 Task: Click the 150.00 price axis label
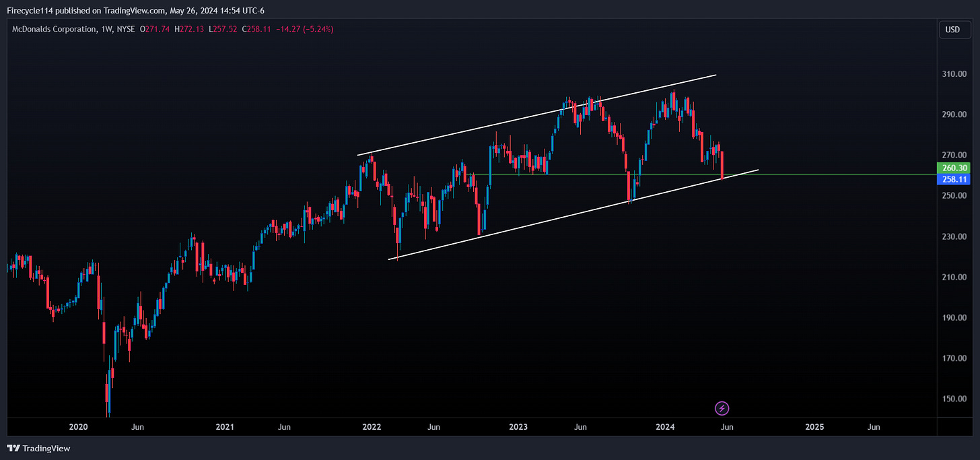tap(954, 399)
